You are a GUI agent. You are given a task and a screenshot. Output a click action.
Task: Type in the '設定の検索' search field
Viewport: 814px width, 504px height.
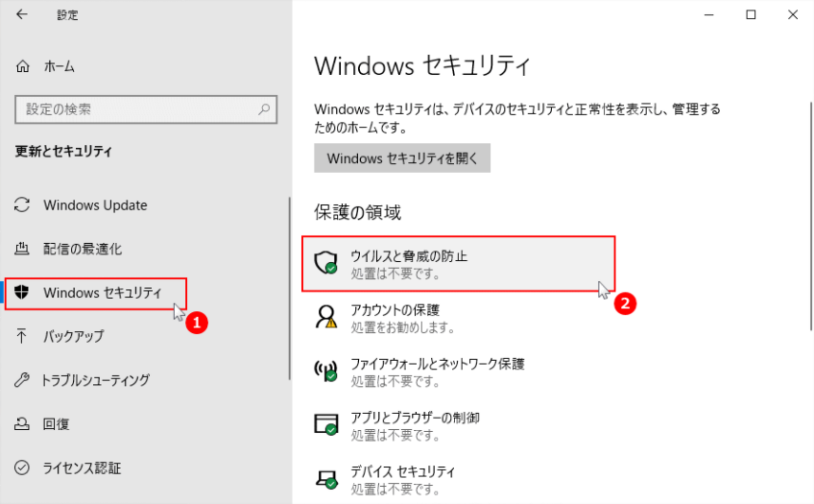click(x=134, y=109)
